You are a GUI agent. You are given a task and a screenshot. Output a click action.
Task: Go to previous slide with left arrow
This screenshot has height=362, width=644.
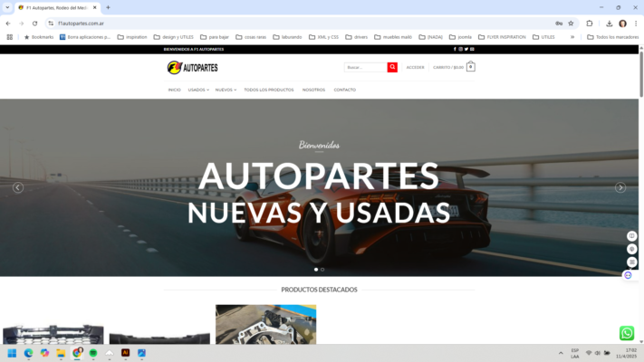pos(17,187)
